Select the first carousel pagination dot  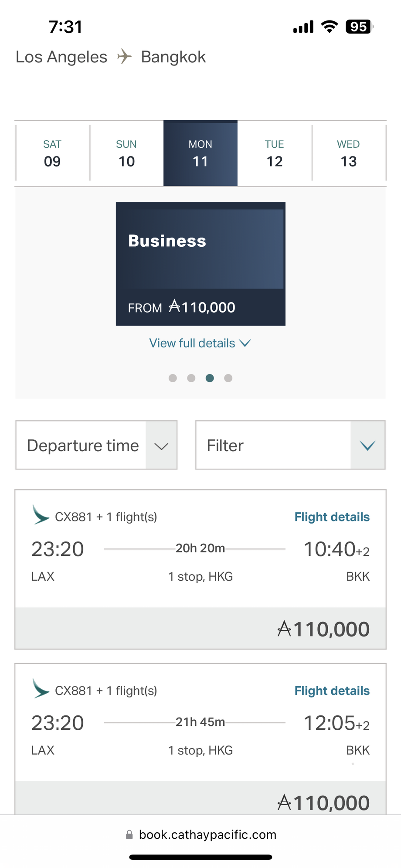[x=173, y=378]
